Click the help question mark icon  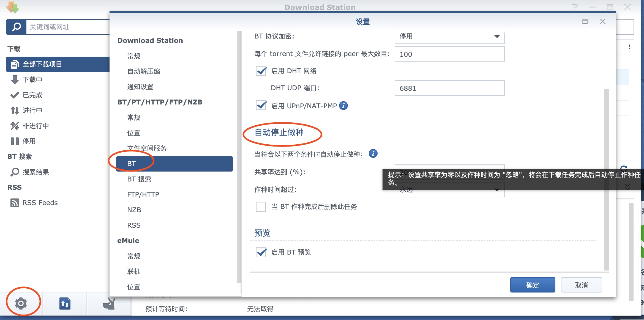tap(575, 7)
